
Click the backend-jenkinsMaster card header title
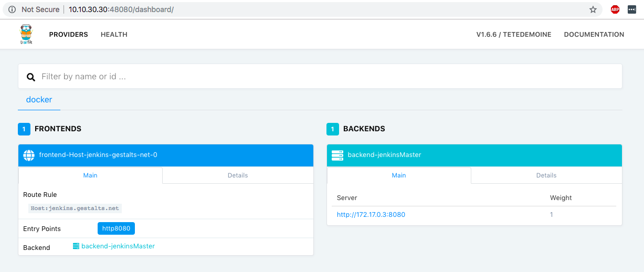[385, 155]
